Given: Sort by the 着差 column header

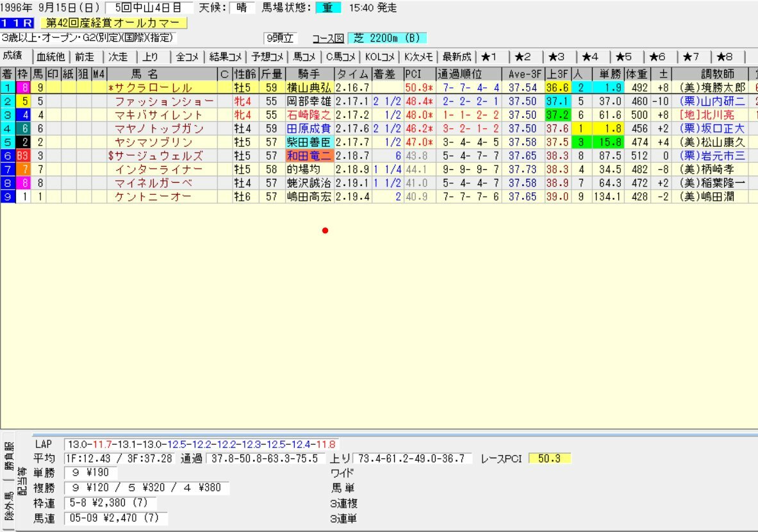Looking at the screenshot, I should 387,74.
